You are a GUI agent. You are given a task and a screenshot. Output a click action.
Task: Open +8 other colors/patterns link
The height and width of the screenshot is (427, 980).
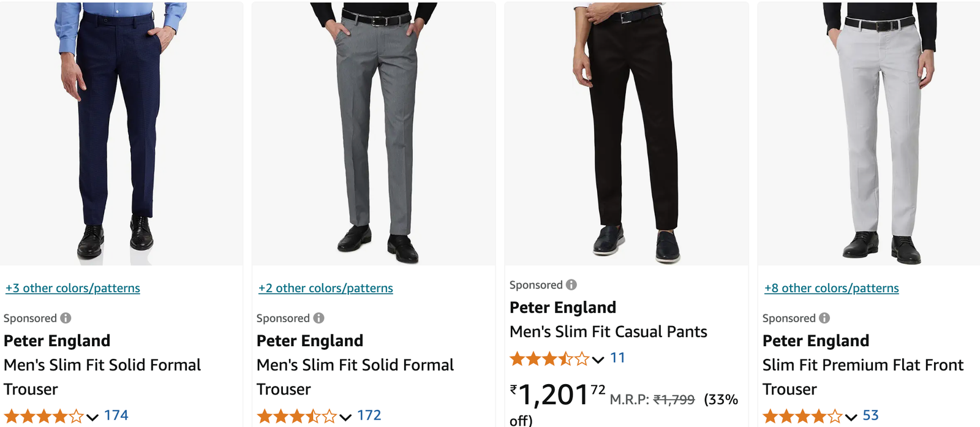(x=832, y=288)
